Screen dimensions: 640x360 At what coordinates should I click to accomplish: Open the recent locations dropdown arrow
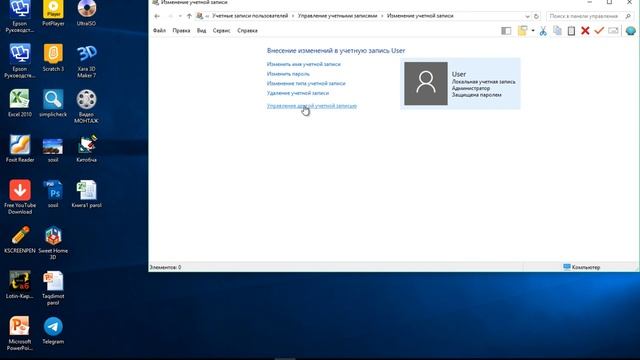(180, 16)
